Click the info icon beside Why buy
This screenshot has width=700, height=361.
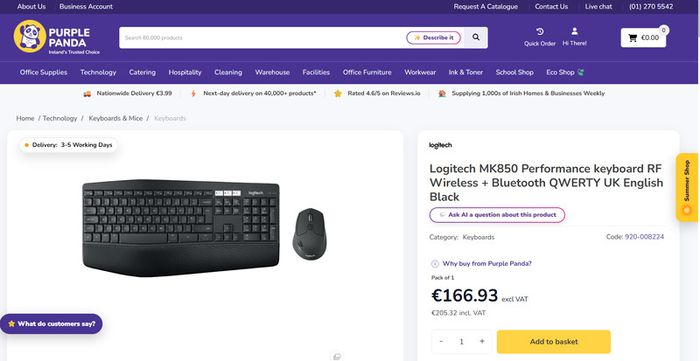click(434, 264)
